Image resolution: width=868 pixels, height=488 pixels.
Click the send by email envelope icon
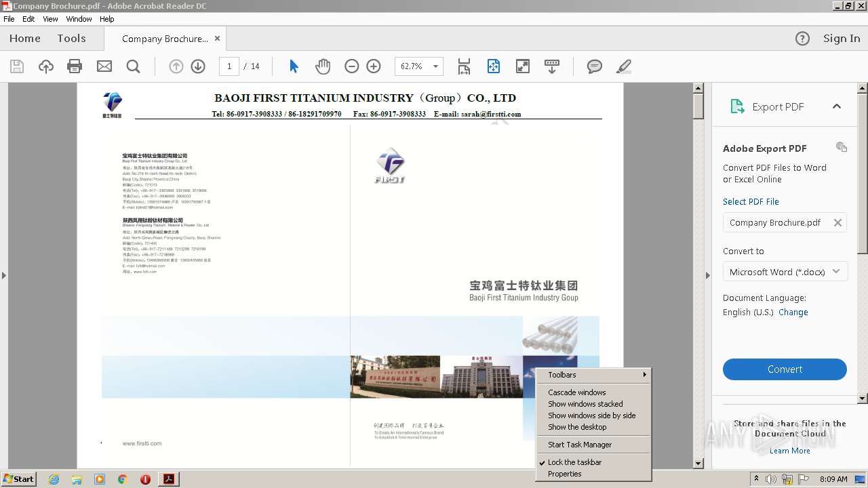click(x=104, y=66)
